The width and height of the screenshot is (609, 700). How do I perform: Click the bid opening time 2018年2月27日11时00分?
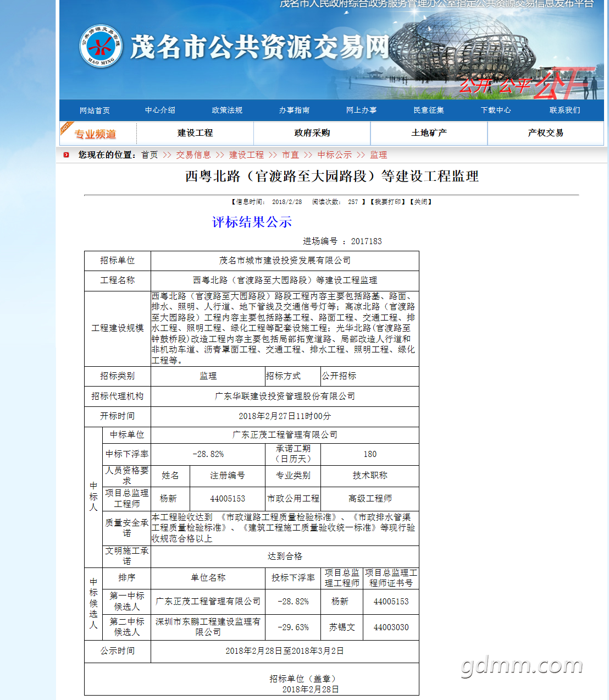(x=285, y=416)
